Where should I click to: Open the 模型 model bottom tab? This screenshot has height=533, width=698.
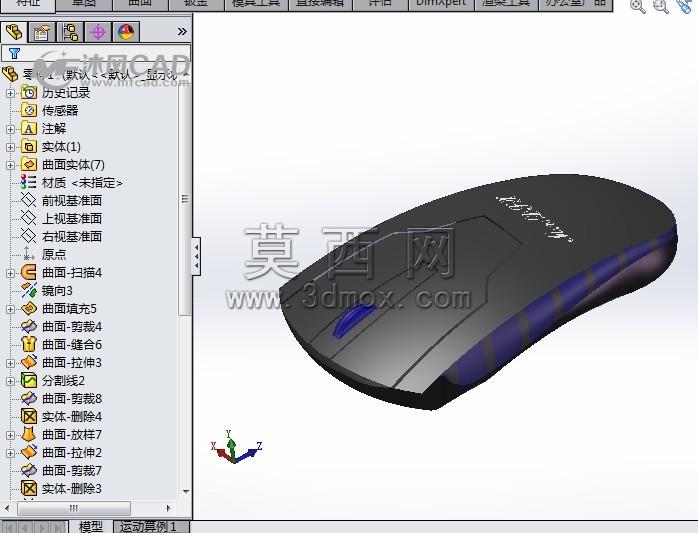[90, 527]
